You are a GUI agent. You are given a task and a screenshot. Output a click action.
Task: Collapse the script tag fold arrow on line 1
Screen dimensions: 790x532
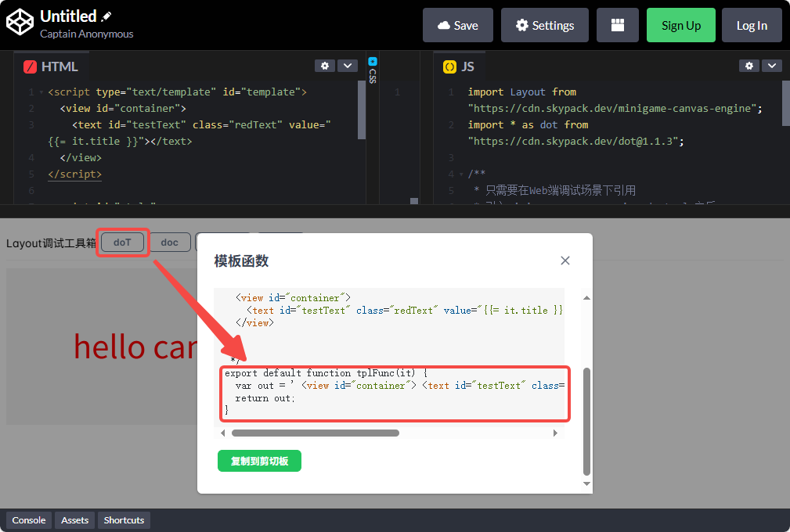pyautogui.click(x=41, y=92)
